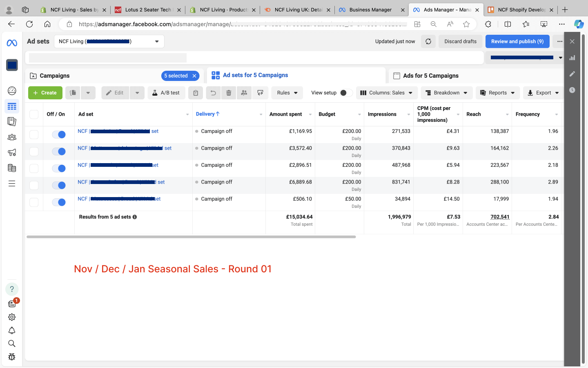Open the history clock icon in right panel
Viewport: 588px width, 368px height.
point(572,90)
